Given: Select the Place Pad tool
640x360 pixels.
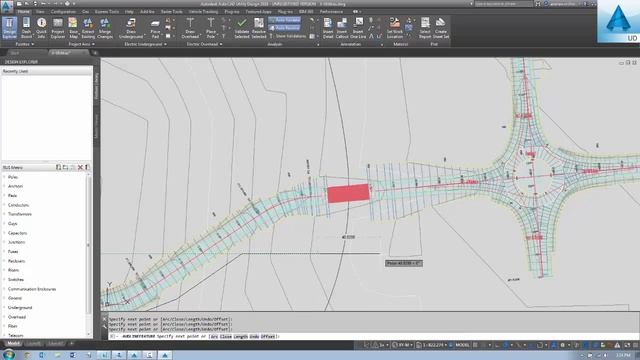Looking at the screenshot, I should [155, 28].
